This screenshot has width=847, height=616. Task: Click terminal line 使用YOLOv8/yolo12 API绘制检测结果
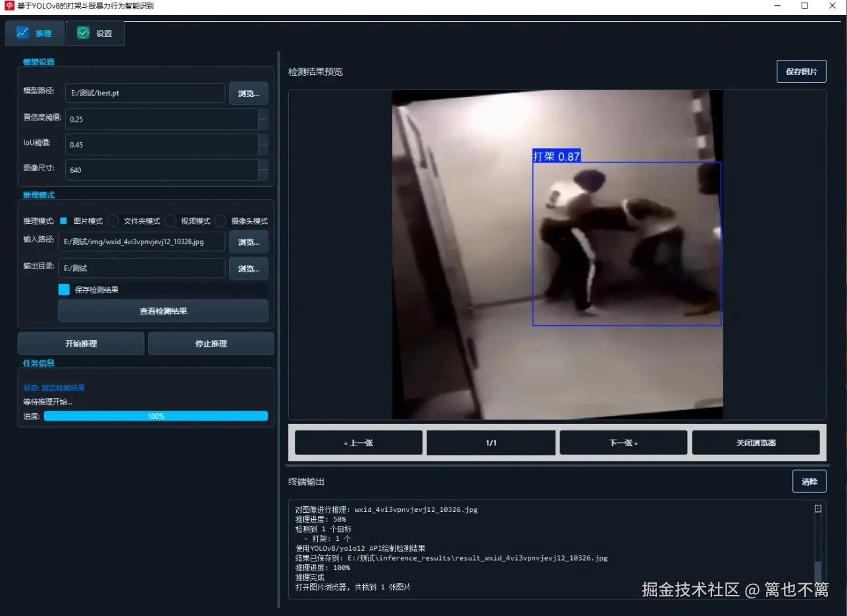pyautogui.click(x=360, y=548)
